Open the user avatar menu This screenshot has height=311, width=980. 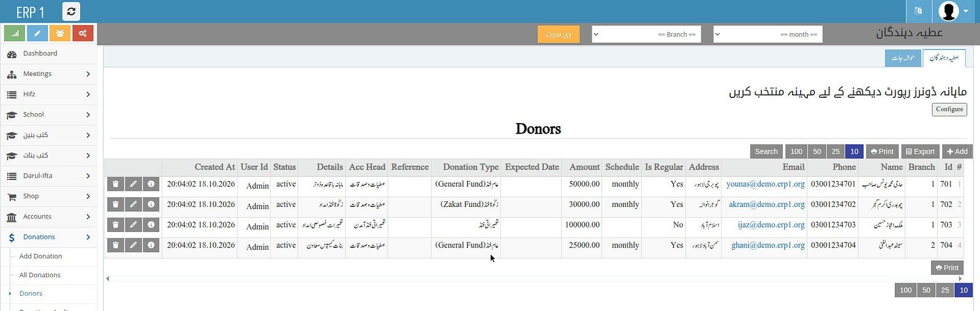point(954,11)
